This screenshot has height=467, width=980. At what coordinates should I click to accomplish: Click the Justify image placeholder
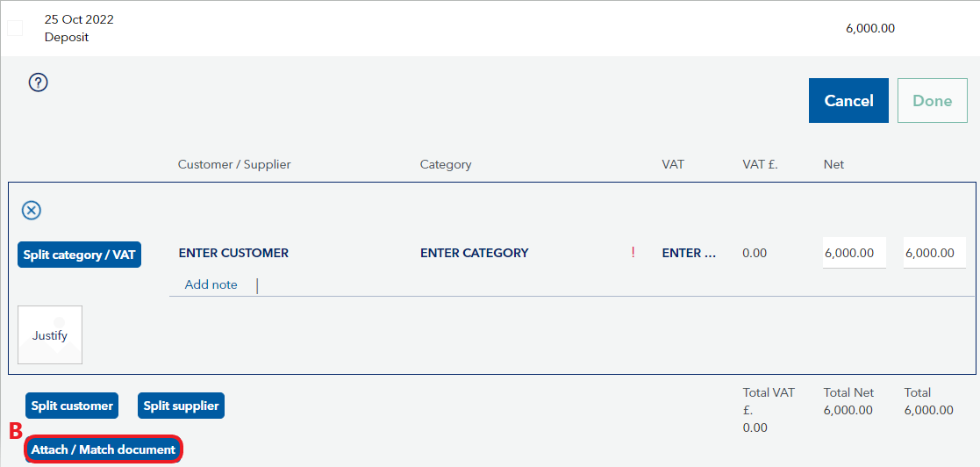pos(50,335)
